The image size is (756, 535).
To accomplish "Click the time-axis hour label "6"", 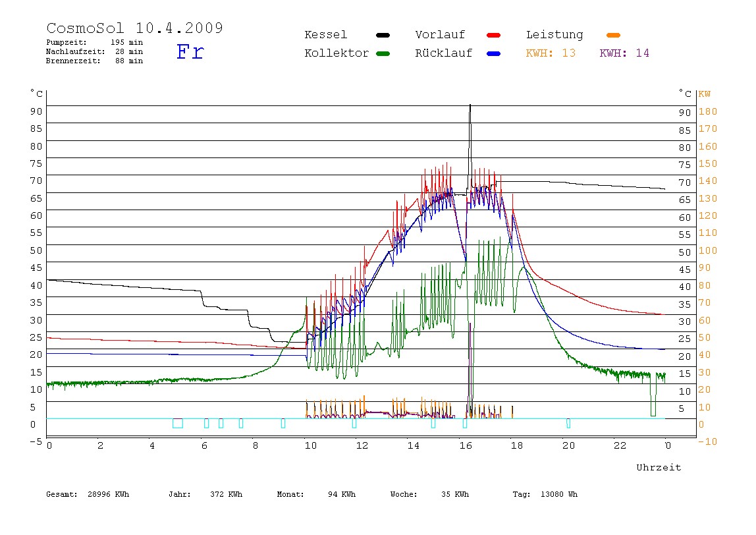I will [x=204, y=445].
